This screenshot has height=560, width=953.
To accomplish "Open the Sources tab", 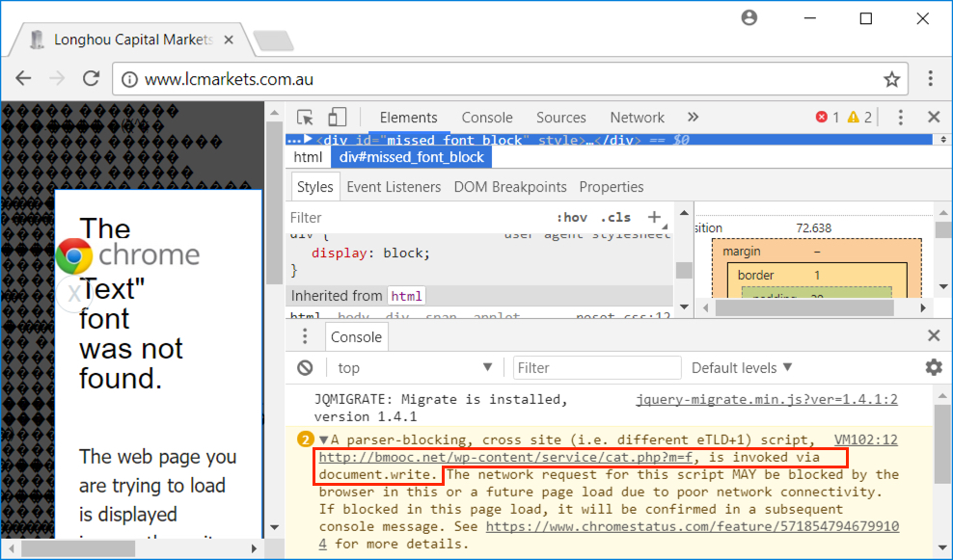I will [x=561, y=118].
